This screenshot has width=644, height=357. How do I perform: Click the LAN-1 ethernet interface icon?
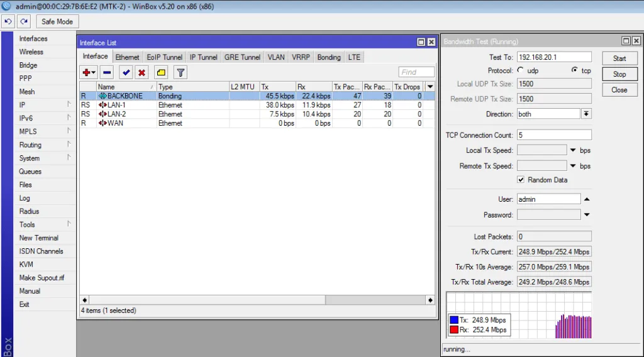pyautogui.click(x=103, y=105)
